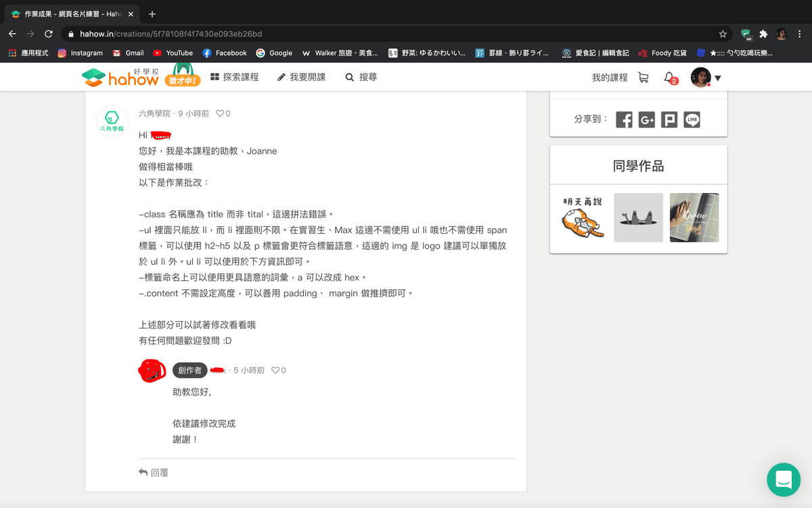The image size is (812, 508).
Task: Toggle the bookmark star in address bar
Action: (722, 33)
